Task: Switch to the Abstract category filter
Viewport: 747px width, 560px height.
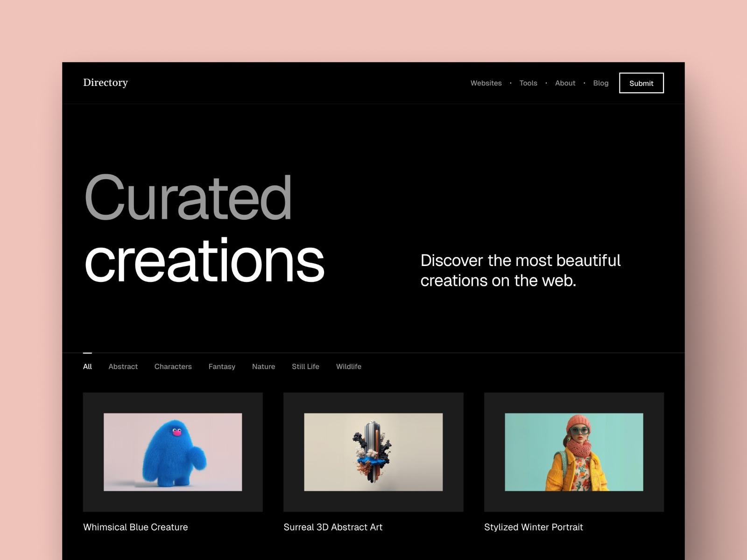Action: 123,367
